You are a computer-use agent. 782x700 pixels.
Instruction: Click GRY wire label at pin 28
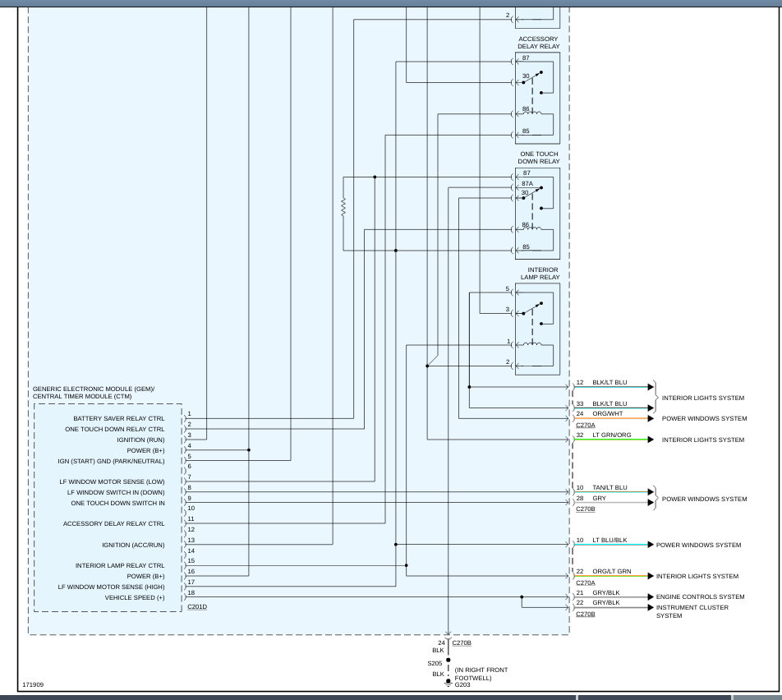tap(599, 499)
